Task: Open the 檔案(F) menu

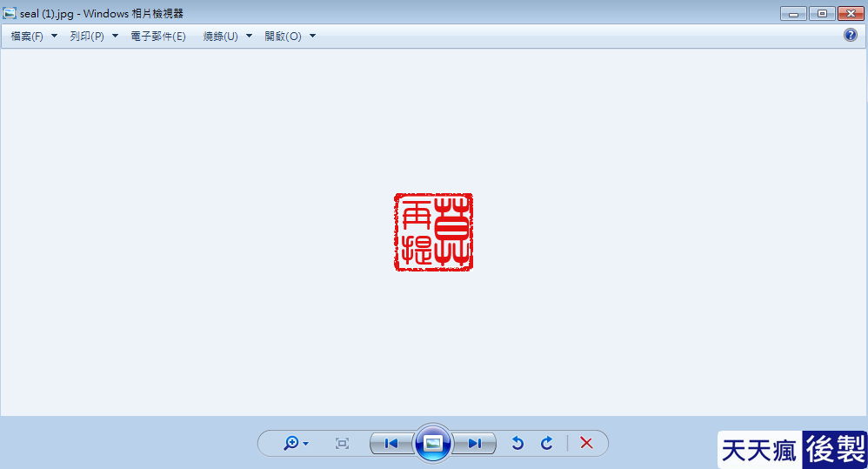Action: point(27,36)
